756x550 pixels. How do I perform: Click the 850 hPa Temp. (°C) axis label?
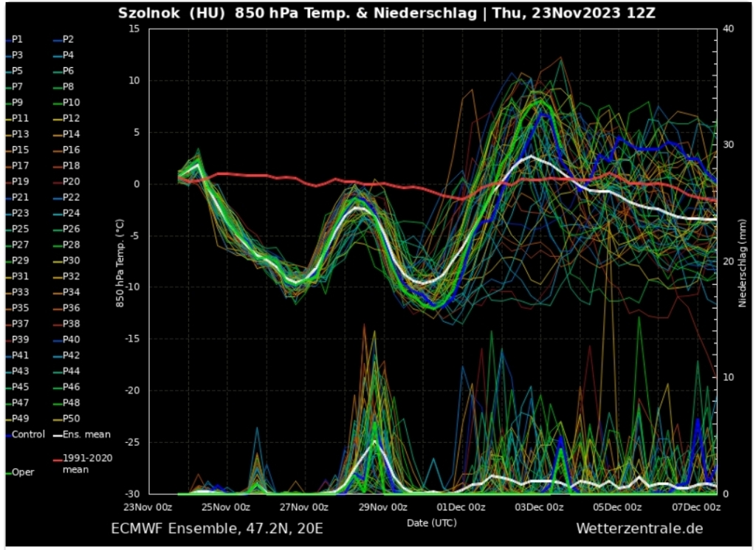click(119, 260)
